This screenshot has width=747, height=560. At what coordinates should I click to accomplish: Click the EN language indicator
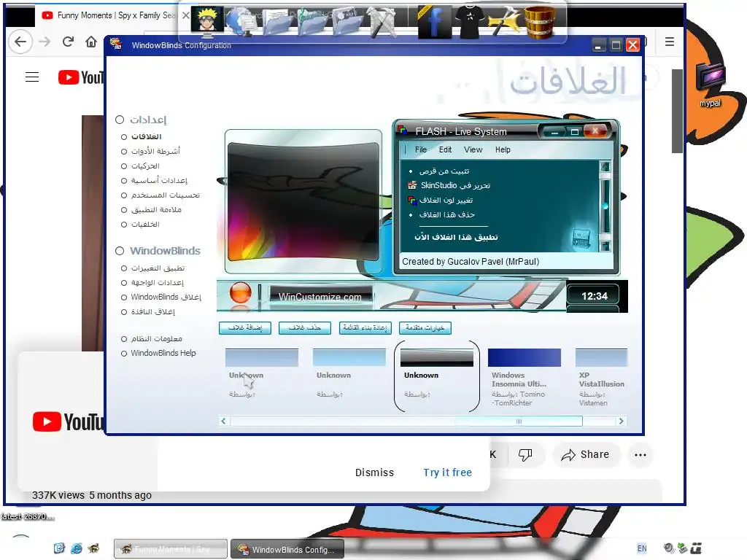(x=642, y=548)
